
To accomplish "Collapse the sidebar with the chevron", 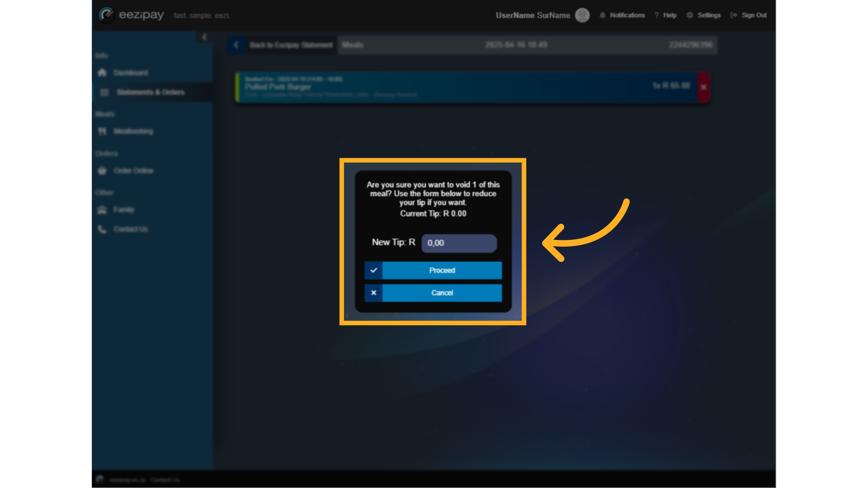I will click(204, 37).
